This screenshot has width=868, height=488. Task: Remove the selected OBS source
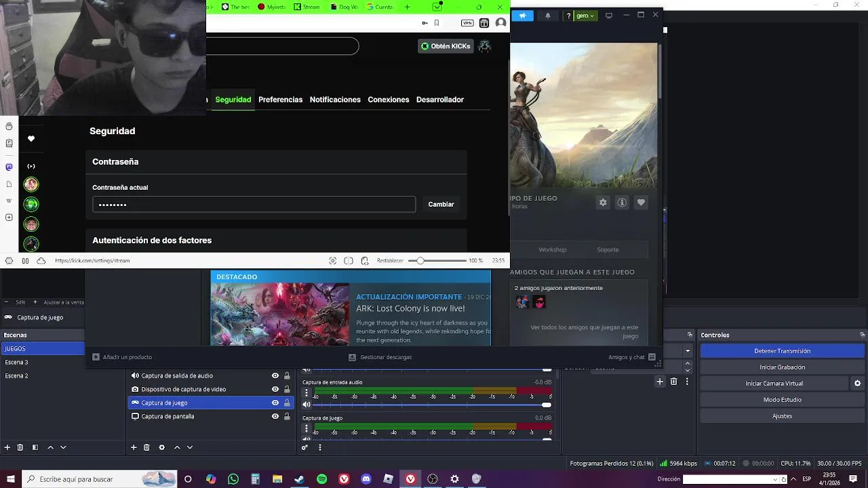click(146, 447)
